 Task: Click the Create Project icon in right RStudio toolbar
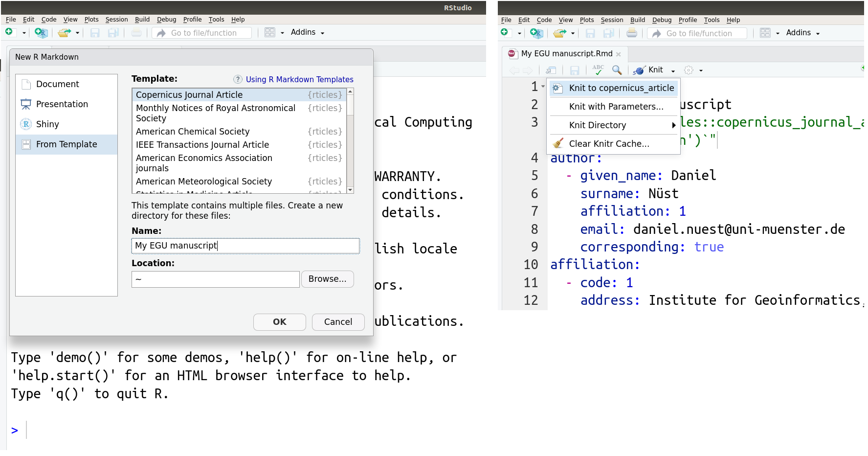pyautogui.click(x=536, y=33)
